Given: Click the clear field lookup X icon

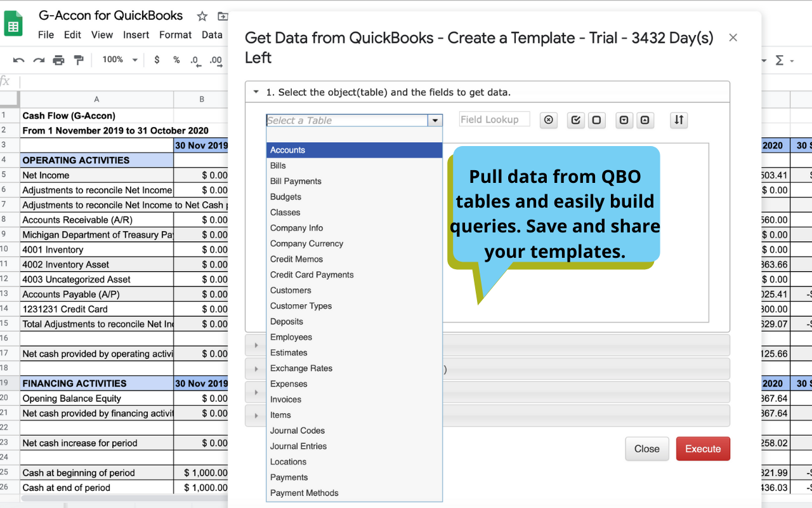Looking at the screenshot, I should tap(549, 120).
